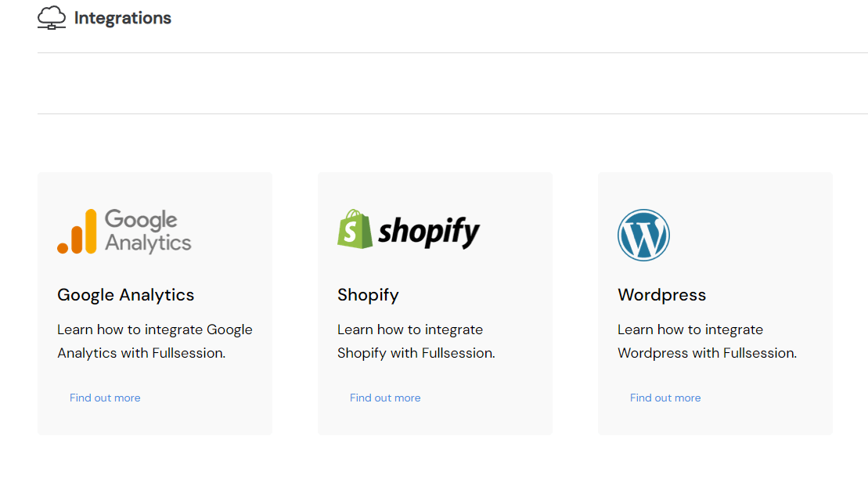Click 'Learn how to integrate Google Analytics' description
This screenshot has height=486, width=868.
point(155,341)
